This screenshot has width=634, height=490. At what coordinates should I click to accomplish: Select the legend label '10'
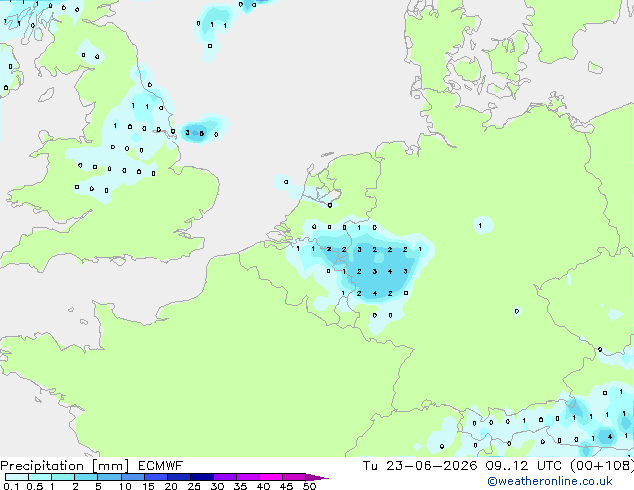tap(125, 486)
